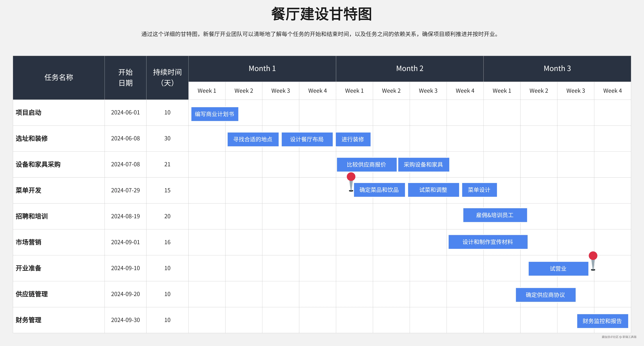Click the 设计餐厅布局 task bar

(307, 139)
